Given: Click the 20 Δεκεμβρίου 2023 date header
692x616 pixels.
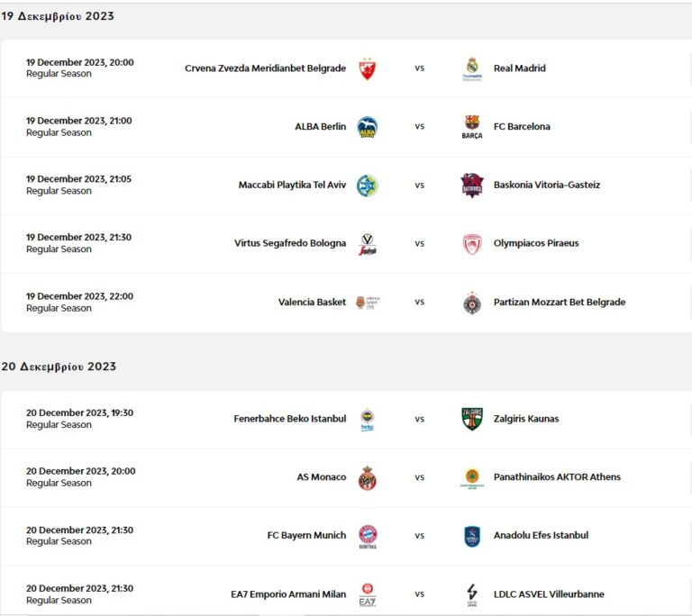Looking at the screenshot, I should (59, 367).
